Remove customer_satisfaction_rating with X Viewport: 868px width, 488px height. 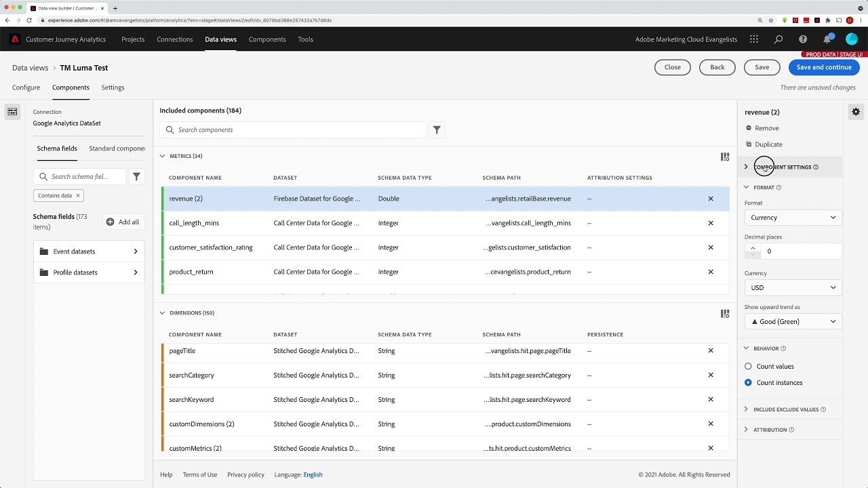pos(711,247)
